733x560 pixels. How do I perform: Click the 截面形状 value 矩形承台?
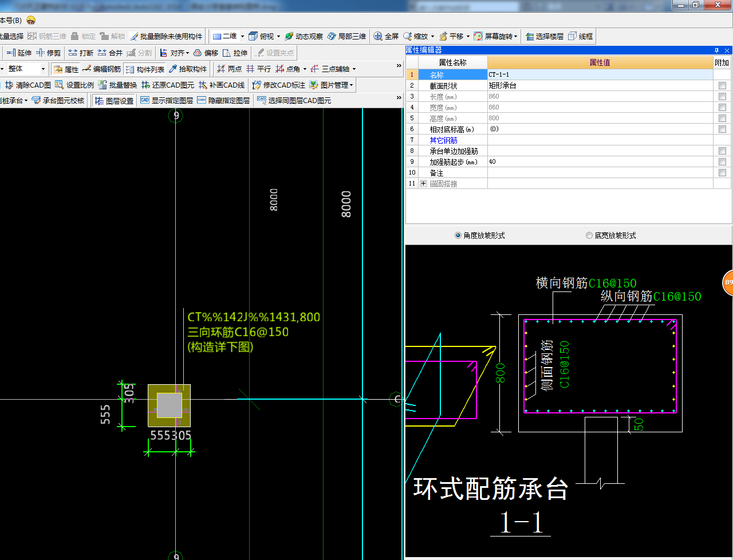(600, 85)
